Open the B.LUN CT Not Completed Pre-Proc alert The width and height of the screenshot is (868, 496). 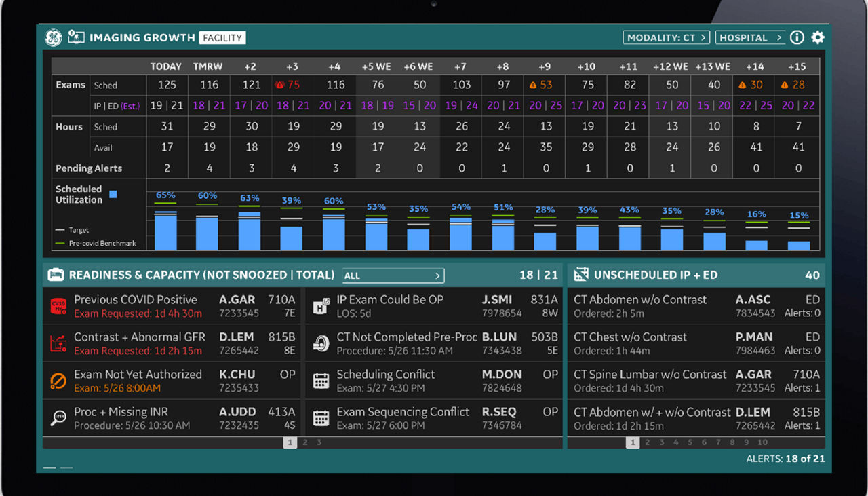tap(434, 343)
